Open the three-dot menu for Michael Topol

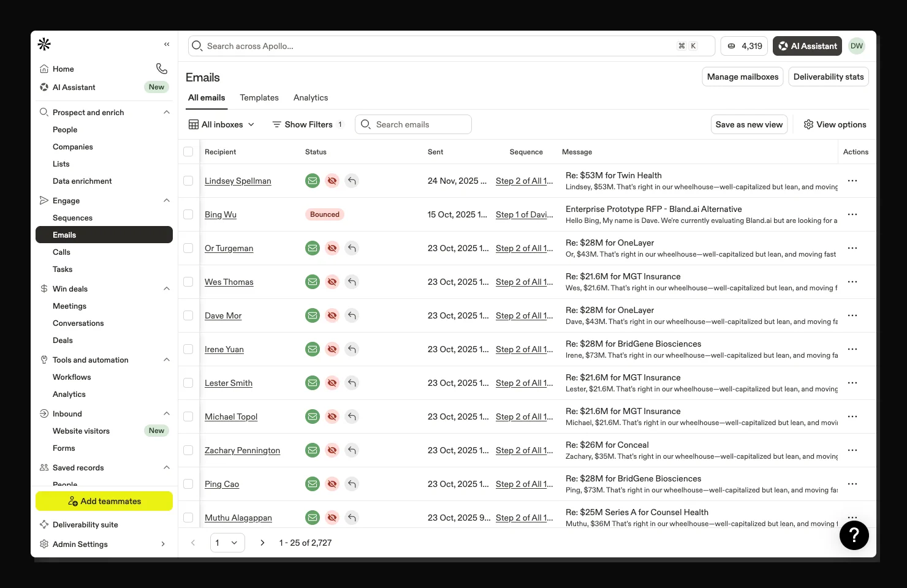852,417
